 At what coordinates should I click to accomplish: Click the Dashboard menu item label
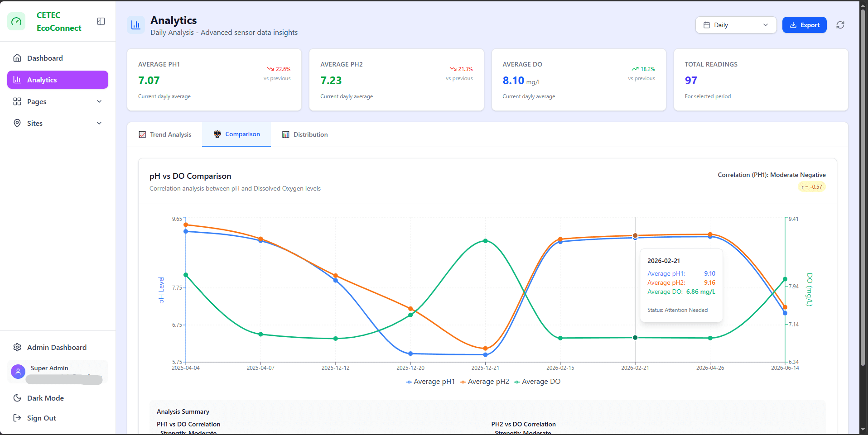(45, 58)
